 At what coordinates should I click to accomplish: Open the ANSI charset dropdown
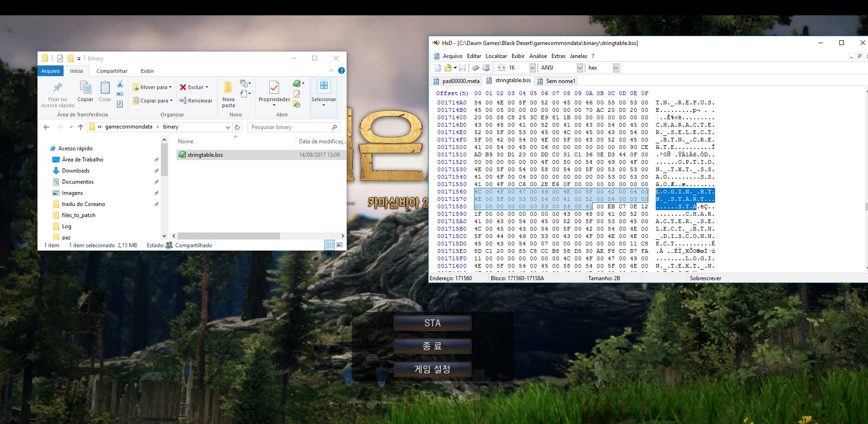579,68
